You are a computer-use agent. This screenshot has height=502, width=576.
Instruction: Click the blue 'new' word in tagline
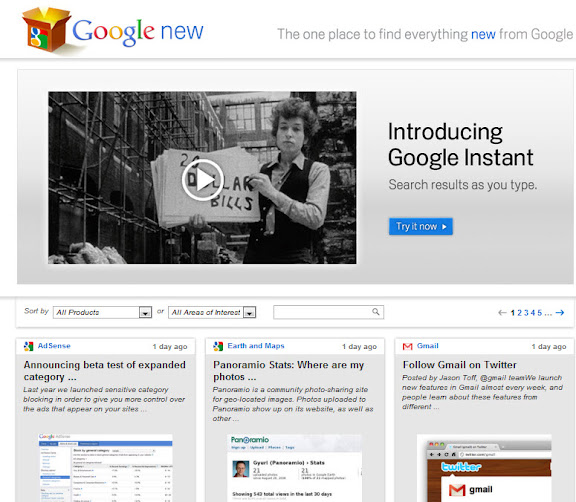click(x=483, y=35)
